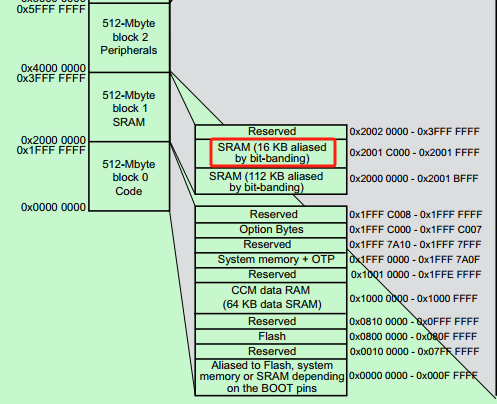Click the 512-Mbyte block 1 SRAM box
Image resolution: width=497 pixels, height=404 pixels.
coord(129,107)
